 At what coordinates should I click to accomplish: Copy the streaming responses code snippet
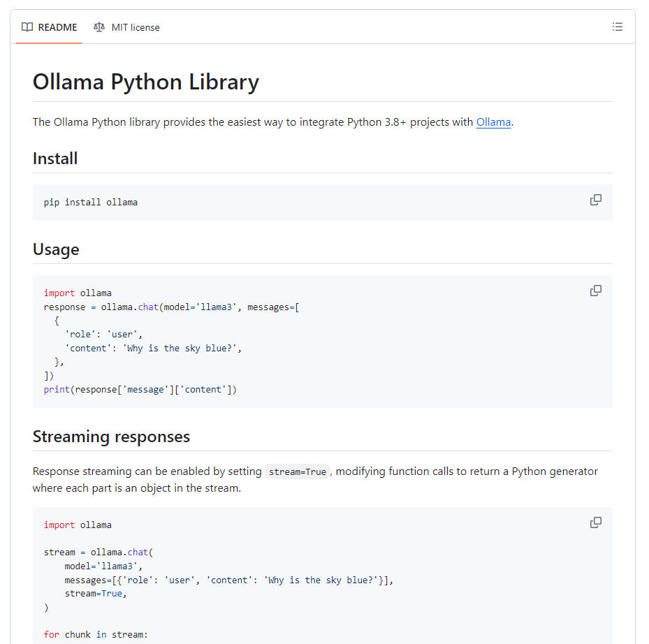coord(595,522)
